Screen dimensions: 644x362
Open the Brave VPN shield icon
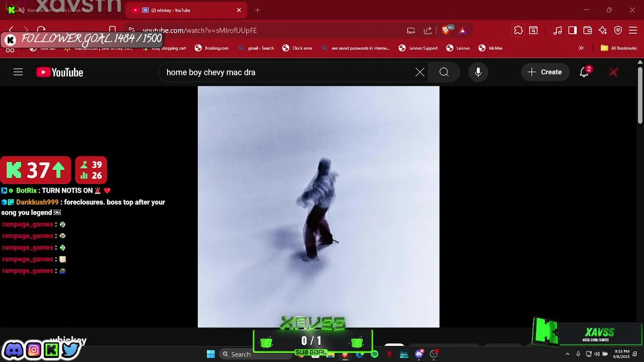tap(618, 30)
